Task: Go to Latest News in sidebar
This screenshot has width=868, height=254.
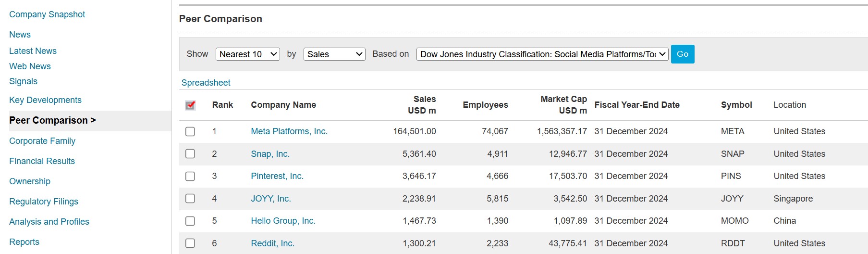Action: [x=33, y=51]
